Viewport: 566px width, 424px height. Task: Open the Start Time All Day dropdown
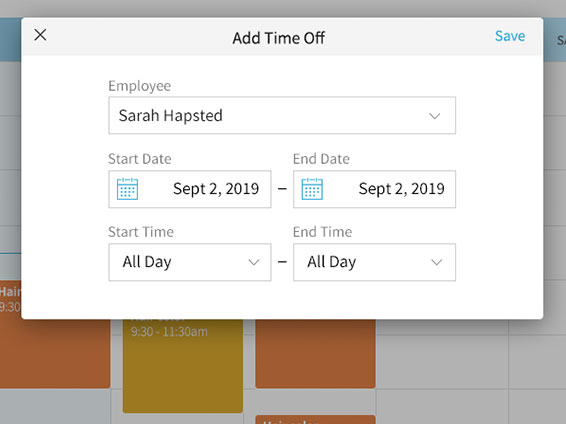pos(190,262)
